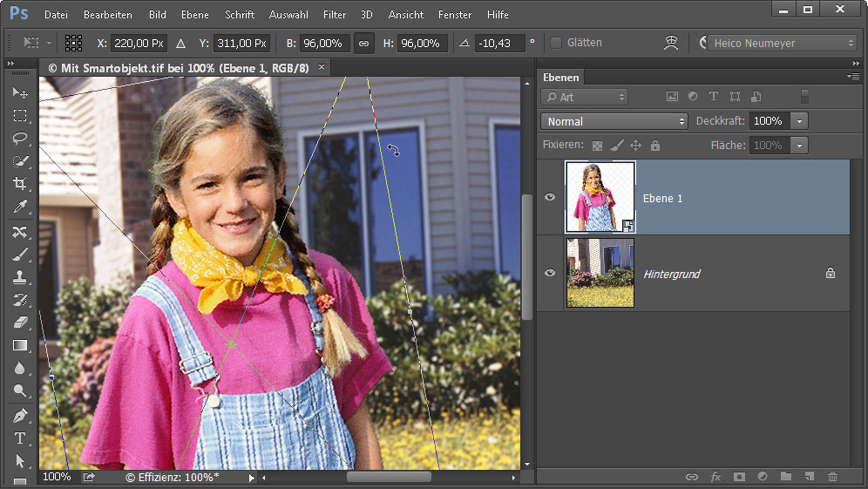
Task: Select the Crop tool
Action: click(20, 183)
